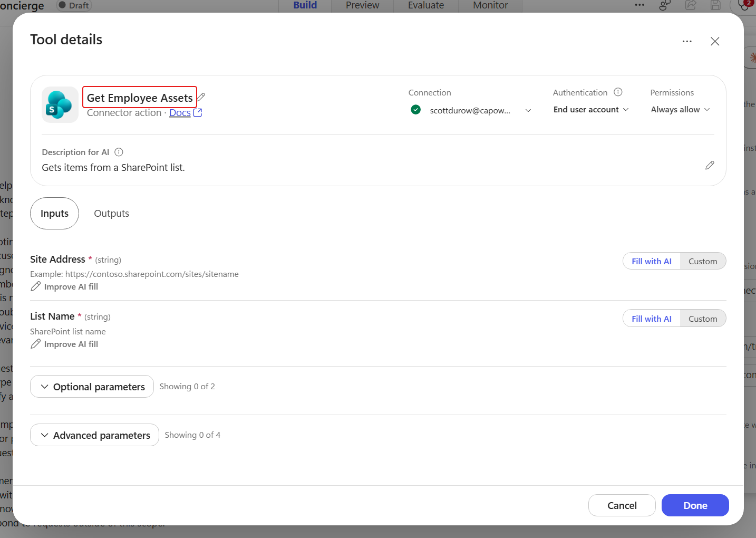Switch to the Inputs tab
The height and width of the screenshot is (538, 756).
pos(54,214)
